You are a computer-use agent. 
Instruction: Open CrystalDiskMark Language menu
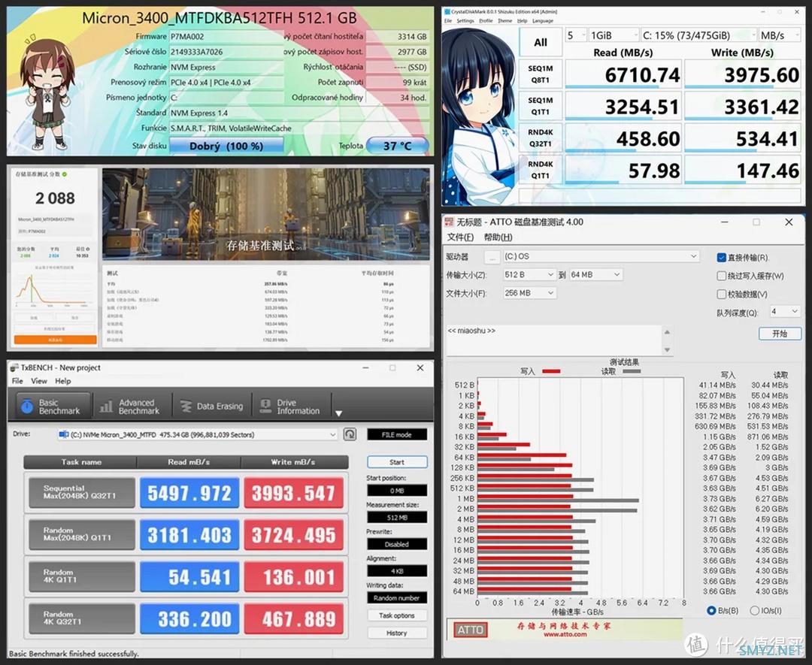tap(543, 21)
